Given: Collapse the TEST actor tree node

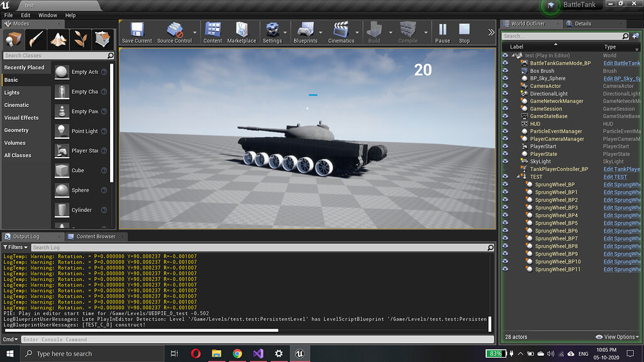Looking at the screenshot, I should click(518, 177).
